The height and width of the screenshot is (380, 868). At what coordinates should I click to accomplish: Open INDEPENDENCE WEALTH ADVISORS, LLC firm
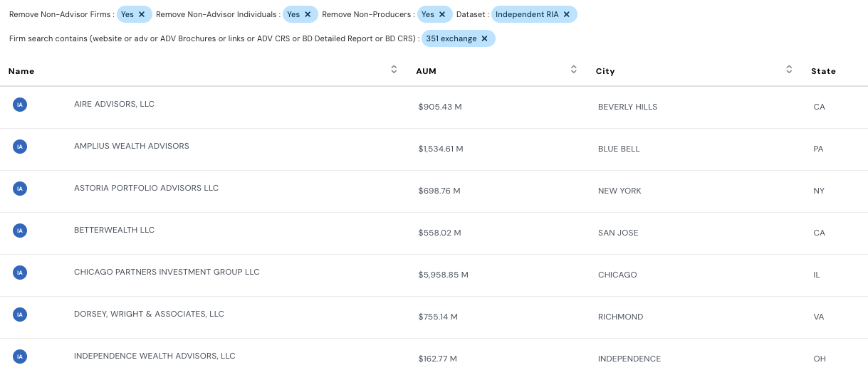click(x=155, y=356)
